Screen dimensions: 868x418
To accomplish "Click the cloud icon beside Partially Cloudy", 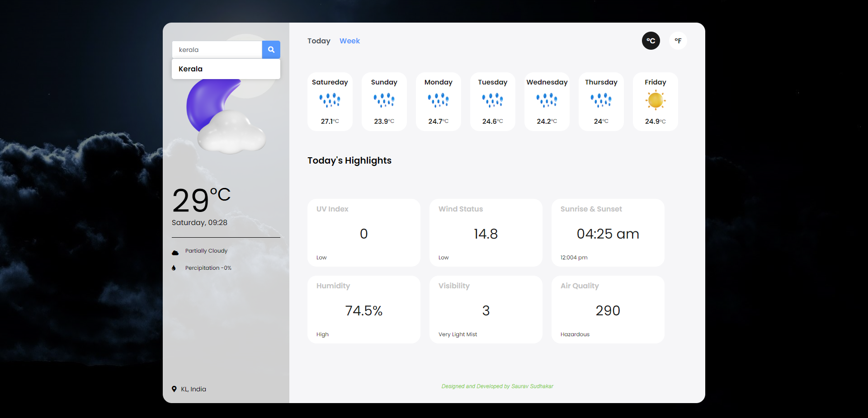I will [x=175, y=253].
